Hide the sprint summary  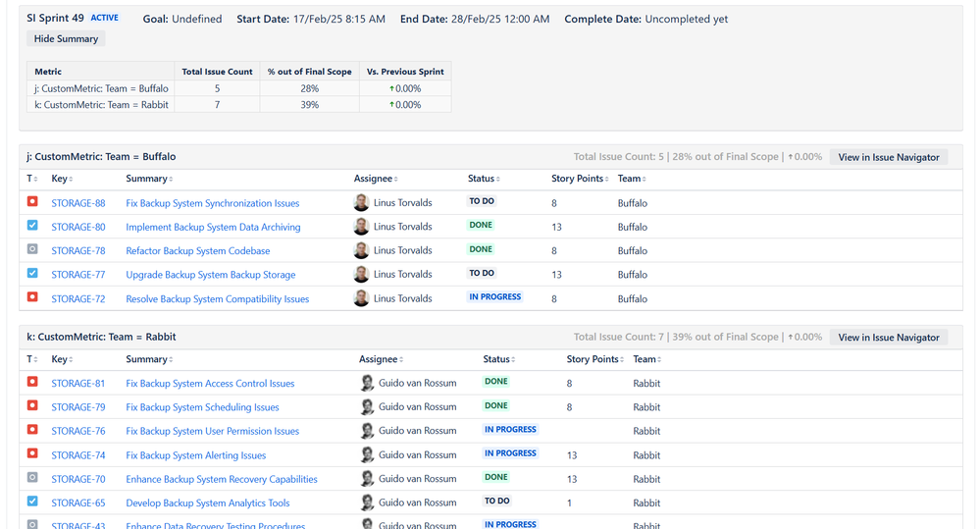coord(66,39)
